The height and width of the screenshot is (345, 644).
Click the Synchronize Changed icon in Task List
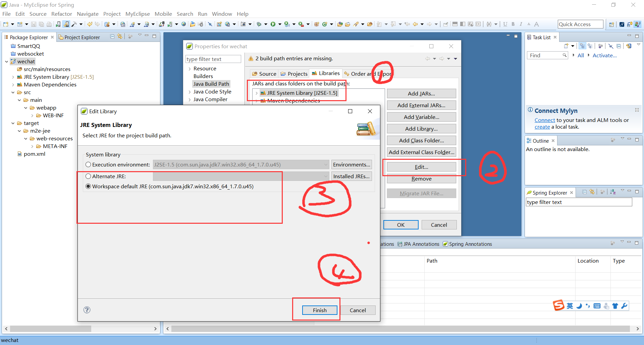629,46
